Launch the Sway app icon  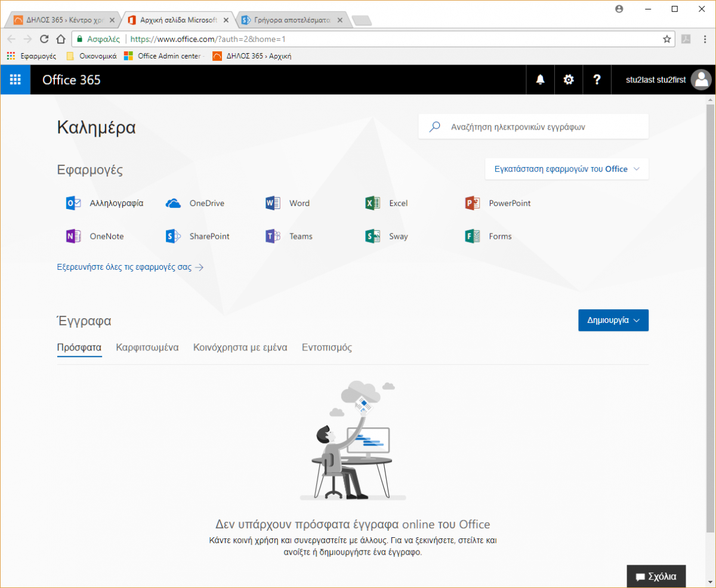point(372,236)
